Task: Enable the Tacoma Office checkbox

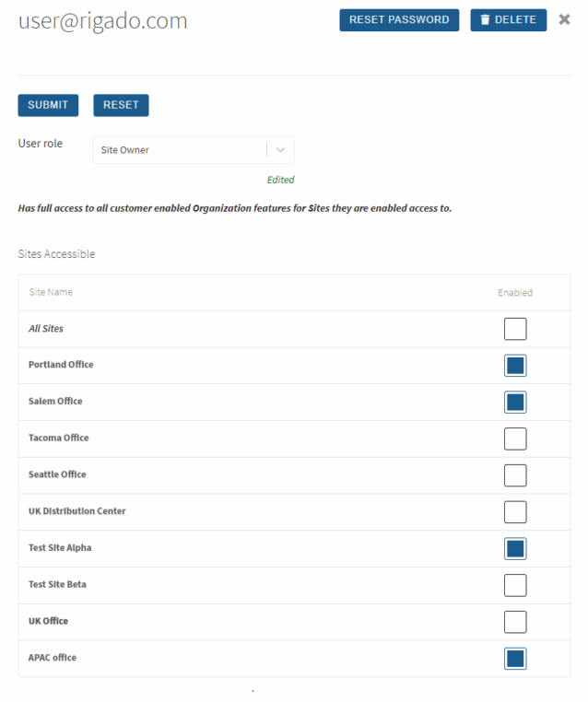Action: 515,439
